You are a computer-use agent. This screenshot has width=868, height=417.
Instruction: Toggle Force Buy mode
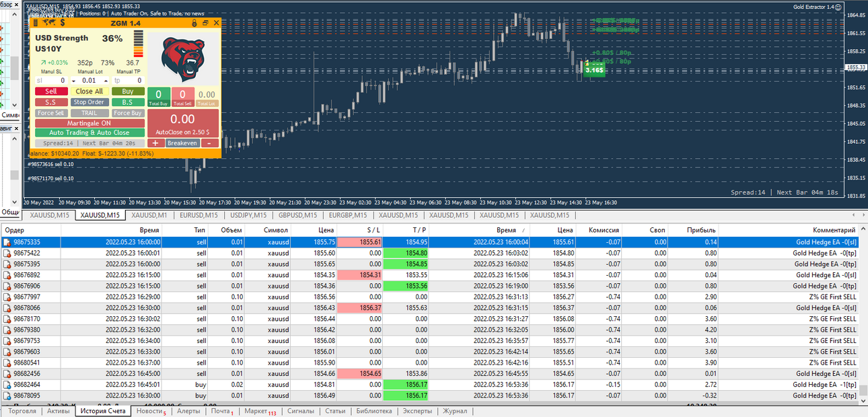(128, 113)
